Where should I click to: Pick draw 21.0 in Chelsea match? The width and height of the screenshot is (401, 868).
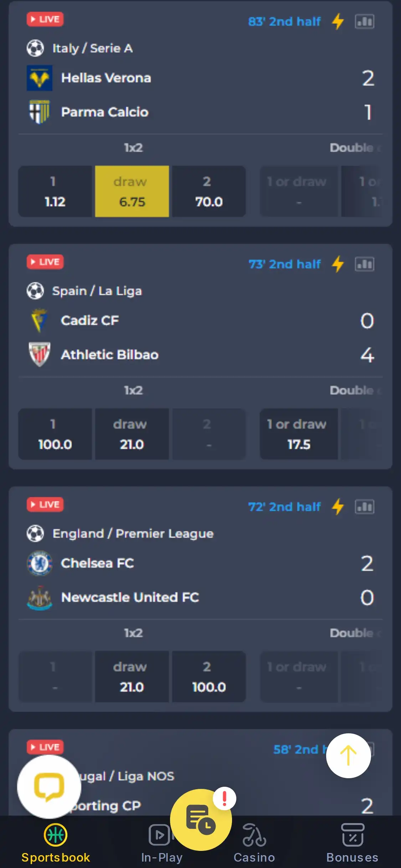132,677
